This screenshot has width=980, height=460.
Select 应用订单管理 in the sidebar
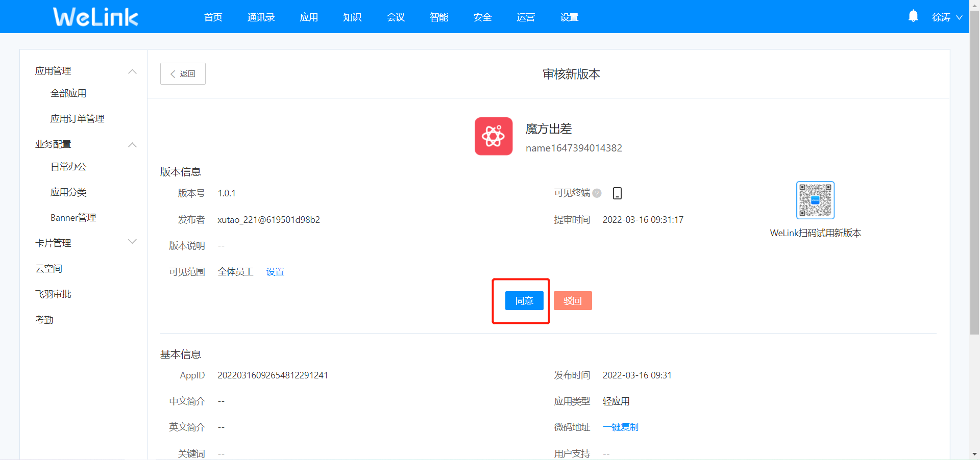pyautogui.click(x=77, y=118)
